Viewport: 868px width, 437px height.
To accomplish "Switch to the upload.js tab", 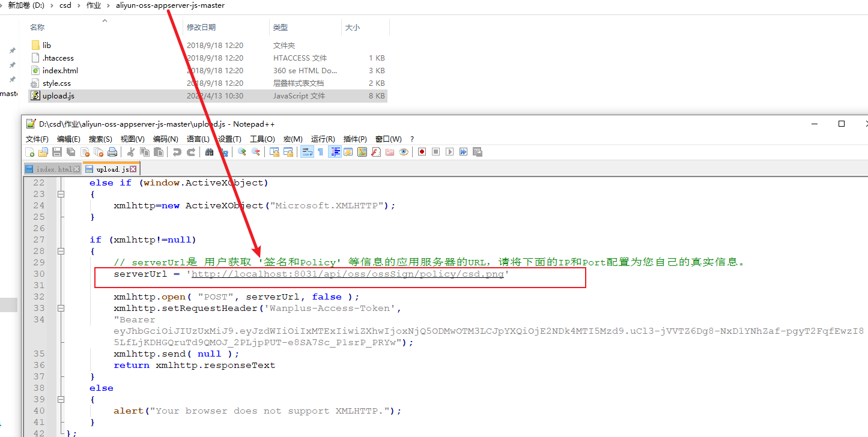I will (111, 169).
